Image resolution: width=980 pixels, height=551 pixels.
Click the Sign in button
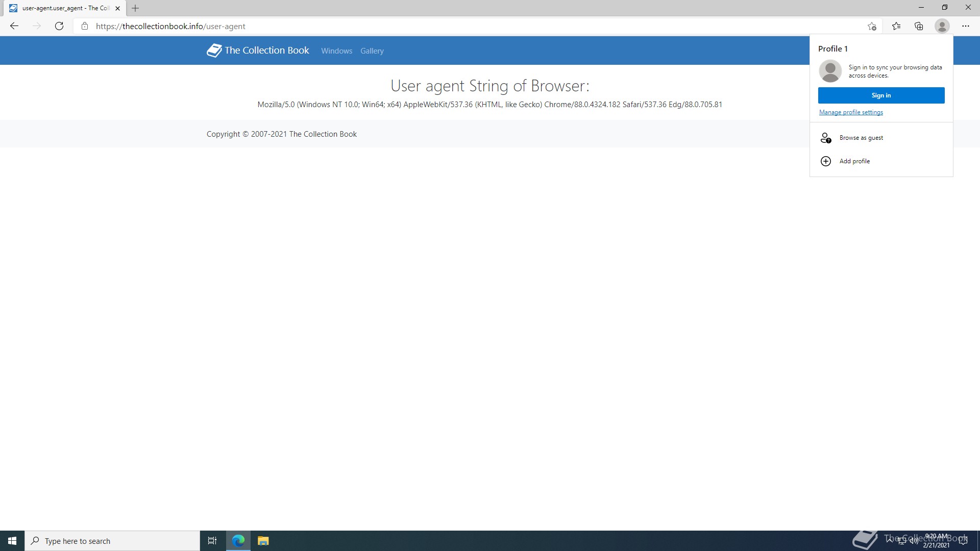(x=881, y=95)
